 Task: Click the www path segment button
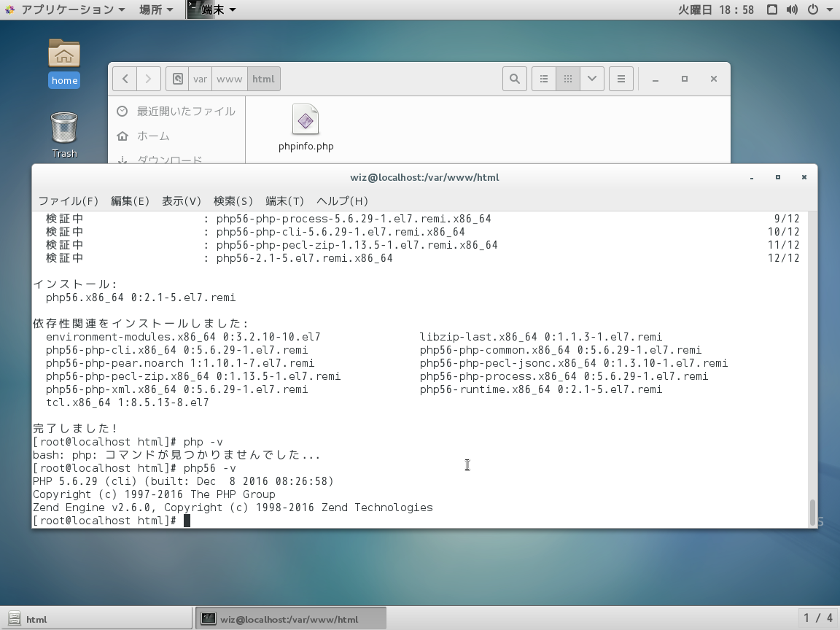pos(229,79)
